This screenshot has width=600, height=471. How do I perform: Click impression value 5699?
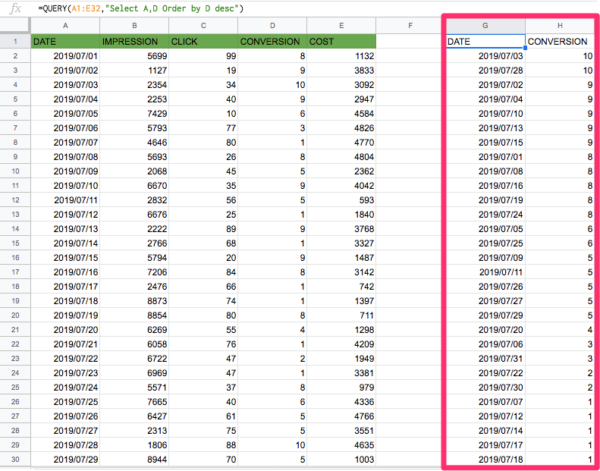coord(134,56)
